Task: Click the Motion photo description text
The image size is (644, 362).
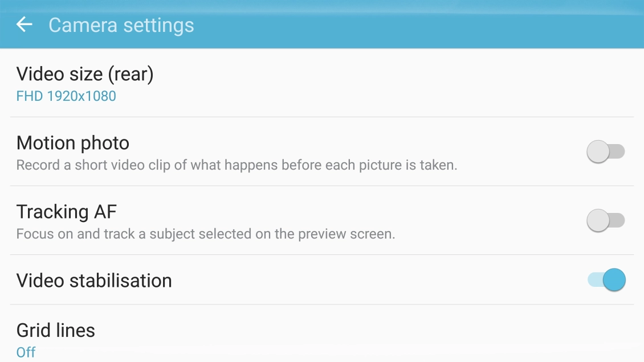Action: 237,166
